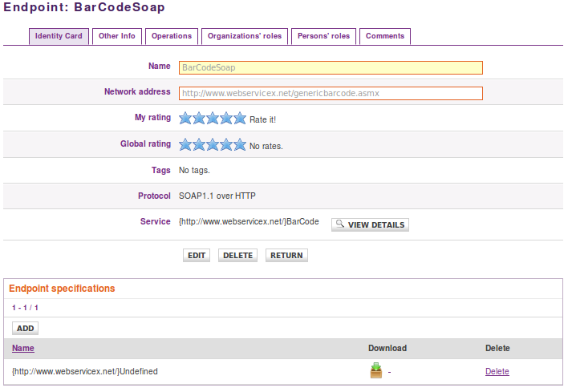Viewport: 568px width, 392px height.
Task: Add a new endpoint specification
Action: 25,328
